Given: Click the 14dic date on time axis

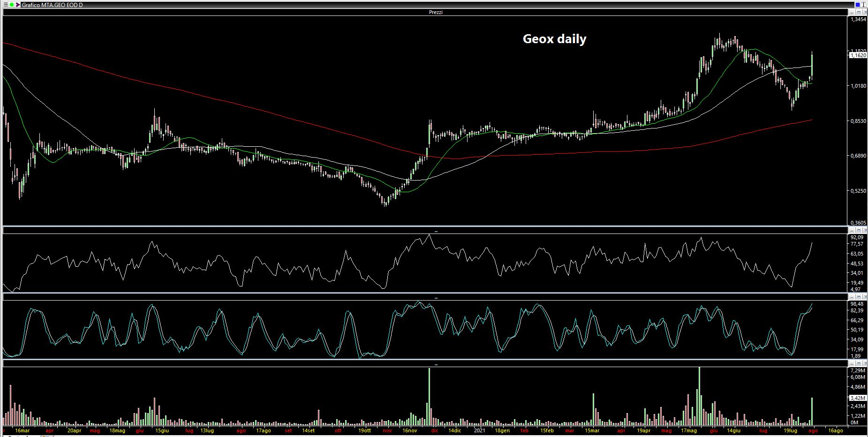Looking at the screenshot, I should pos(454,430).
